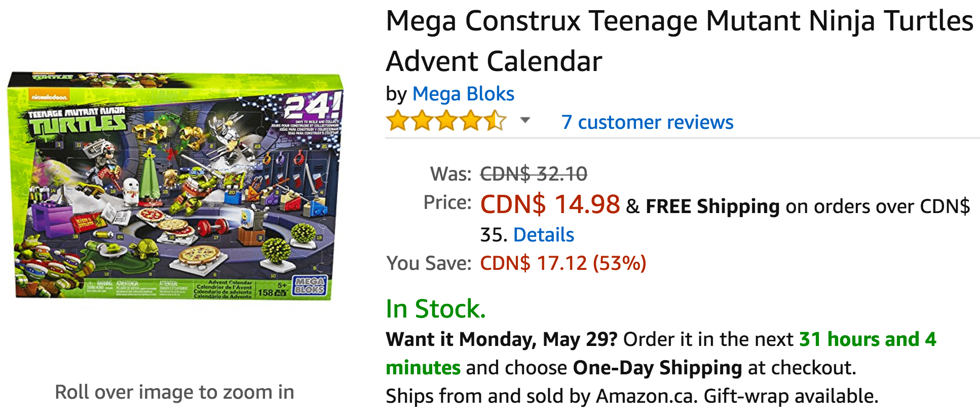Click the CDN$ 14.98 sale price
The image size is (980, 419).
point(550,204)
